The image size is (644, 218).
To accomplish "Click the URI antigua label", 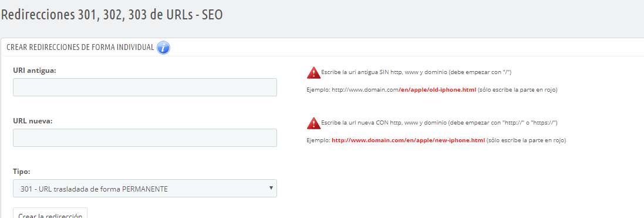I will click(x=35, y=71).
